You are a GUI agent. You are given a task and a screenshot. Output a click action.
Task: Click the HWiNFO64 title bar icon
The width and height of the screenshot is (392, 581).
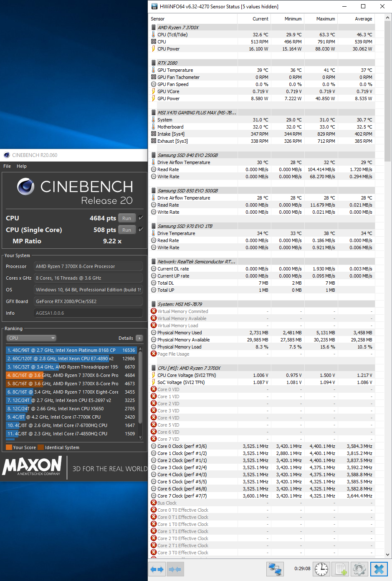pyautogui.click(x=154, y=6)
